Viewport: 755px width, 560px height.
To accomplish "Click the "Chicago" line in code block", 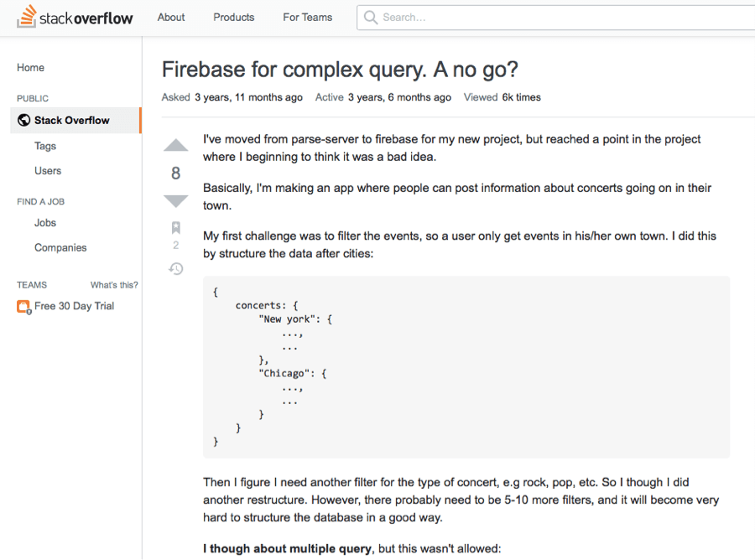I will [x=293, y=374].
